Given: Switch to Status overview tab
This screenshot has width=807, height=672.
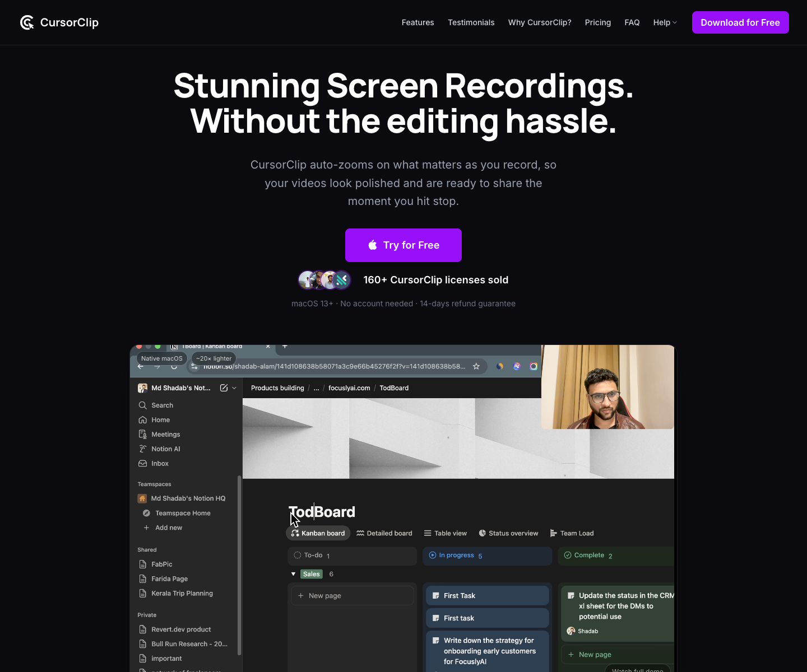Looking at the screenshot, I should click(508, 533).
